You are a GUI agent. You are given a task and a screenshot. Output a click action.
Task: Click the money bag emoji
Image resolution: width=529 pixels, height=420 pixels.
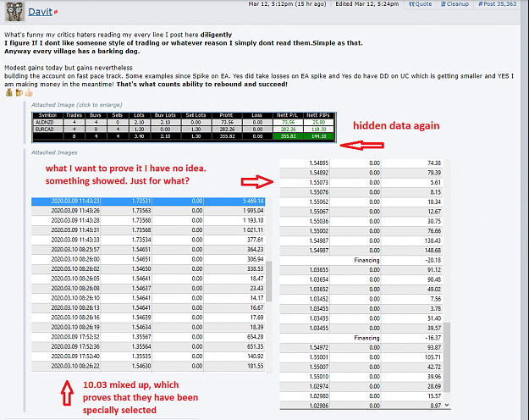click(x=9, y=92)
